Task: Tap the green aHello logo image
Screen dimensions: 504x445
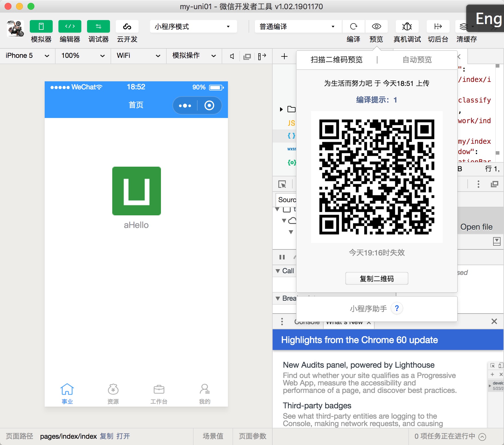Action: pos(137,191)
